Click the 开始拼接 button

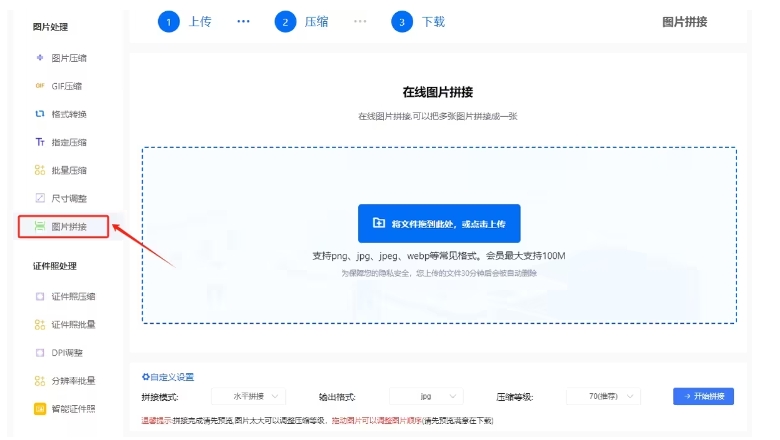(703, 396)
